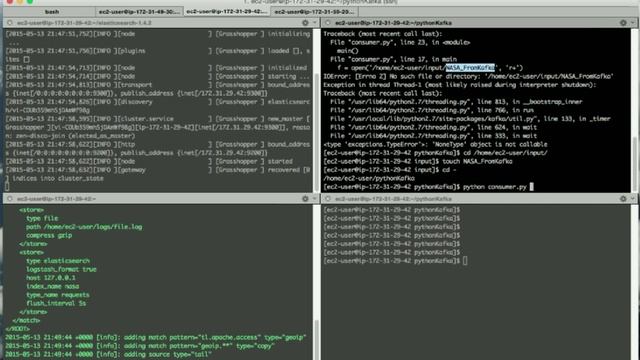The image size is (640, 360).
Task: Click the 'indices into cluster_state' log line
Action: [x=54, y=178]
